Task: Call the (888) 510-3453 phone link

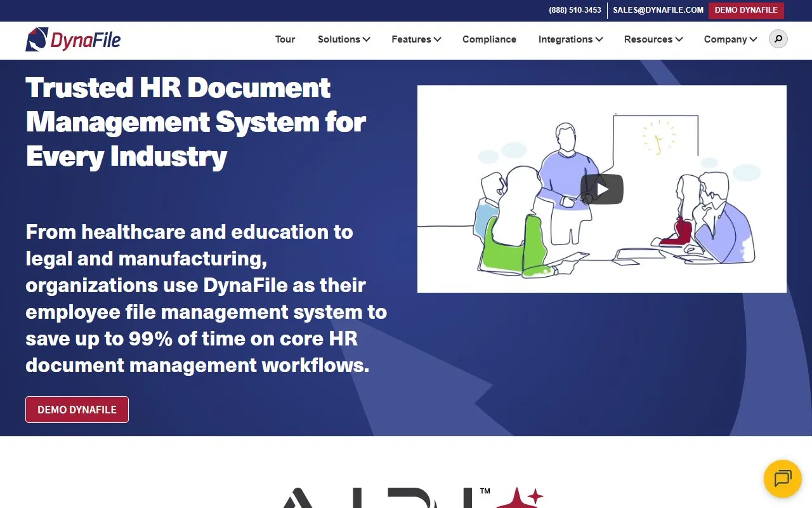Action: point(575,10)
